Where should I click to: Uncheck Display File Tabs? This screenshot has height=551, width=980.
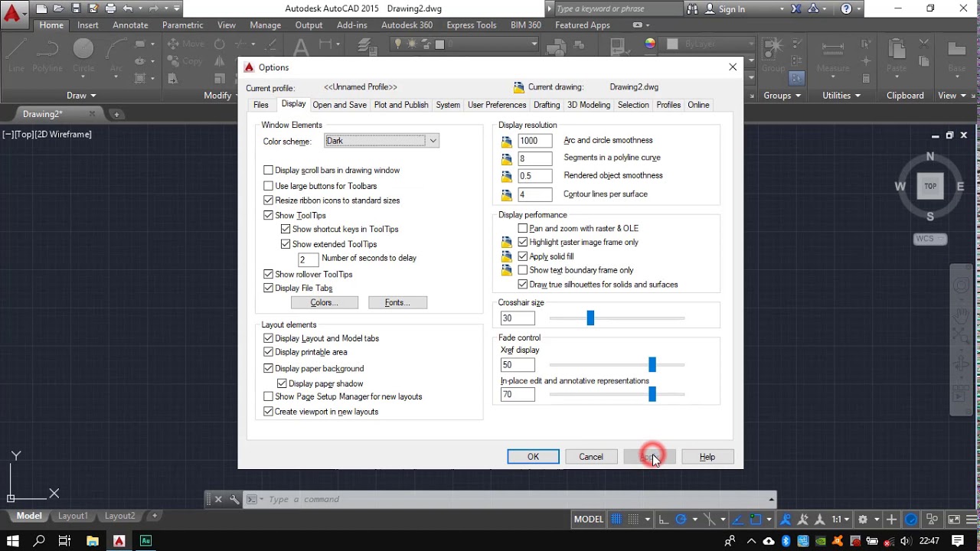(x=268, y=288)
